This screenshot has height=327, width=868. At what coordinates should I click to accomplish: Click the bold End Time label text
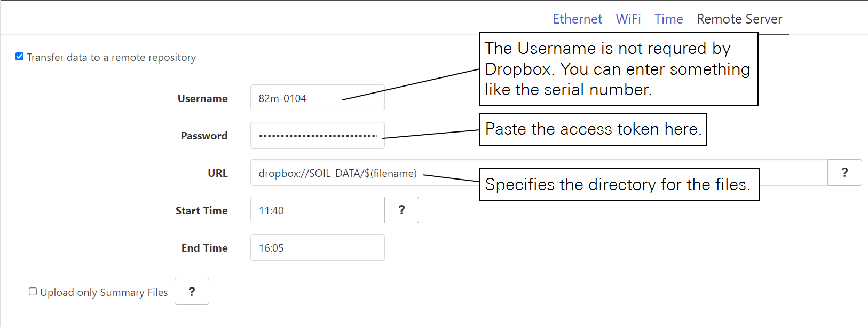[x=204, y=248]
